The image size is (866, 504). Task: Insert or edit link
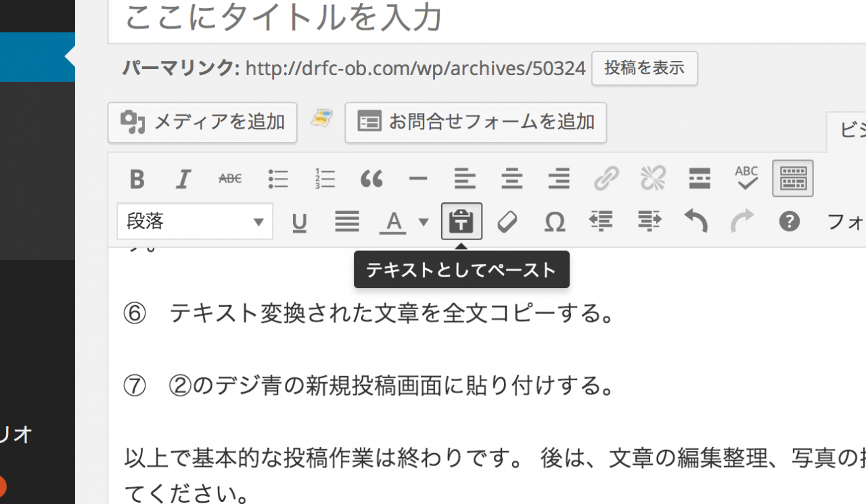(606, 179)
